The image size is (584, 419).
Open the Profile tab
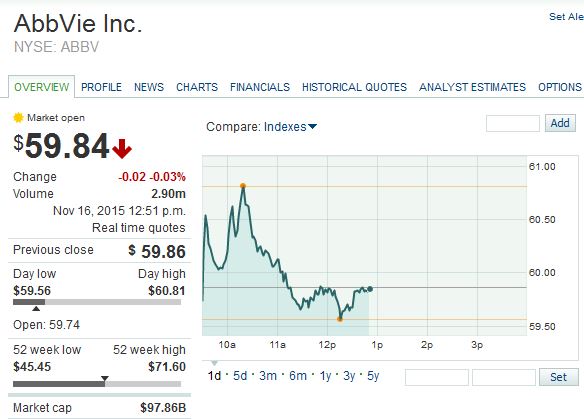point(101,87)
